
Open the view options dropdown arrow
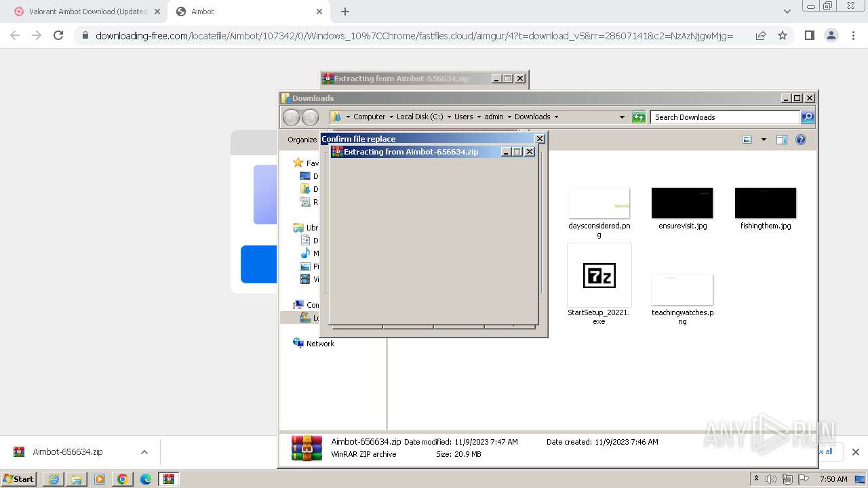tap(764, 140)
